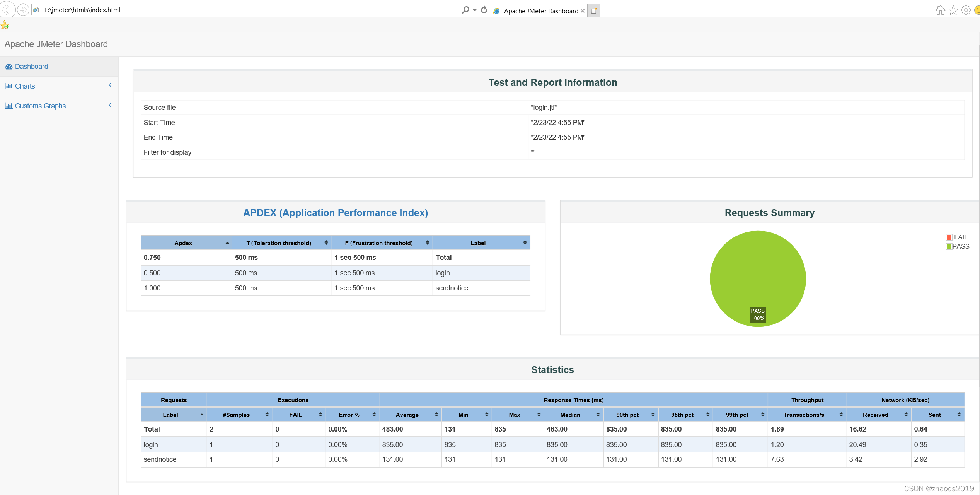Sort Statistics by 90th pct column
Screen dimensions: 980x495
pos(631,415)
